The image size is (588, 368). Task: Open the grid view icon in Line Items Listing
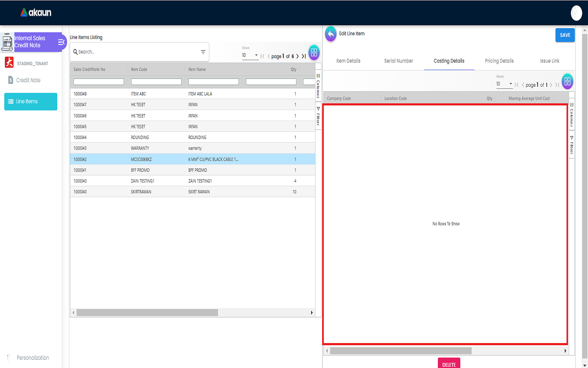[x=314, y=52]
